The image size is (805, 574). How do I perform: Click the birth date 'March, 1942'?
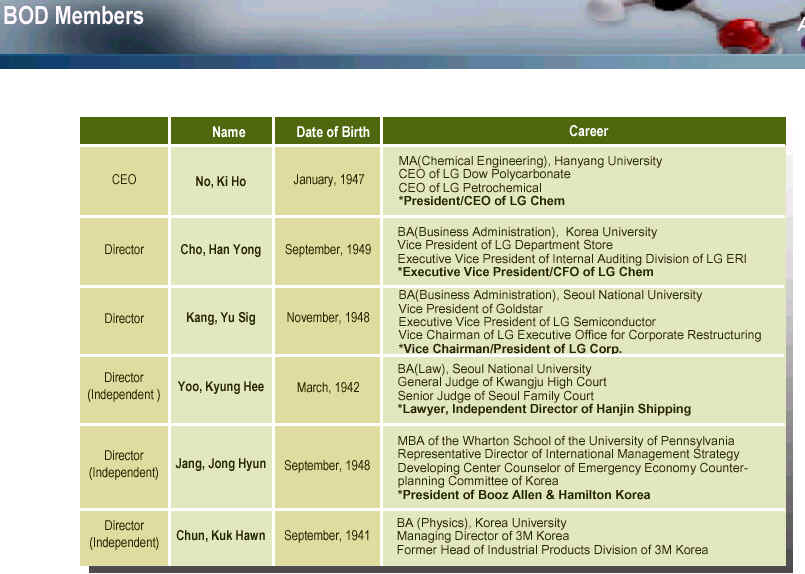(328, 387)
